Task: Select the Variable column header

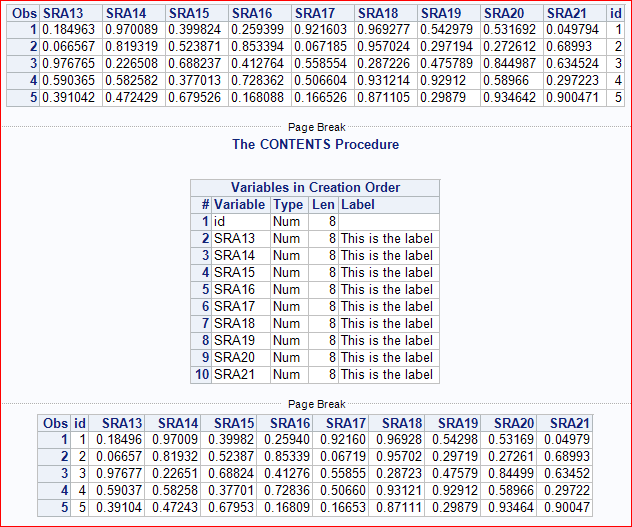Action: pyautogui.click(x=239, y=204)
